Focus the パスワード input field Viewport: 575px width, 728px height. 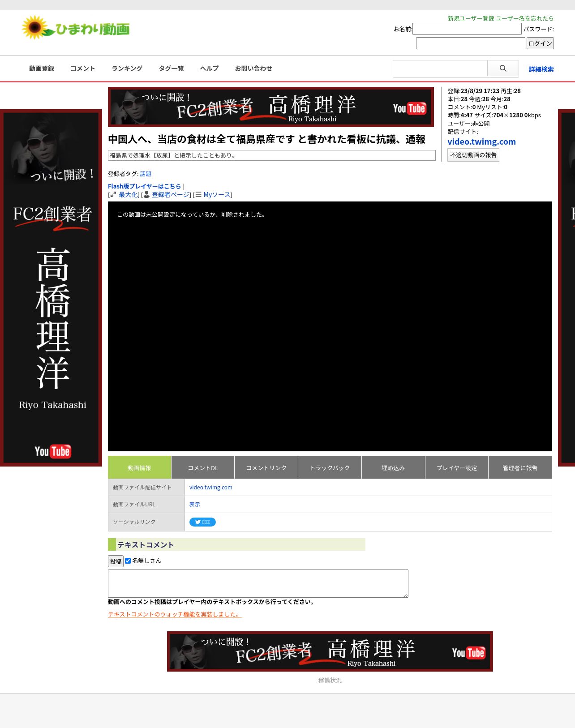[x=471, y=43]
